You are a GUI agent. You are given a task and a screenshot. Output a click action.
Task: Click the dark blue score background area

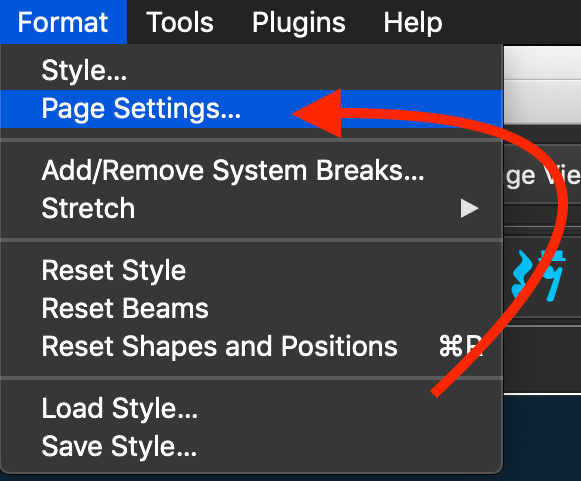click(x=542, y=438)
